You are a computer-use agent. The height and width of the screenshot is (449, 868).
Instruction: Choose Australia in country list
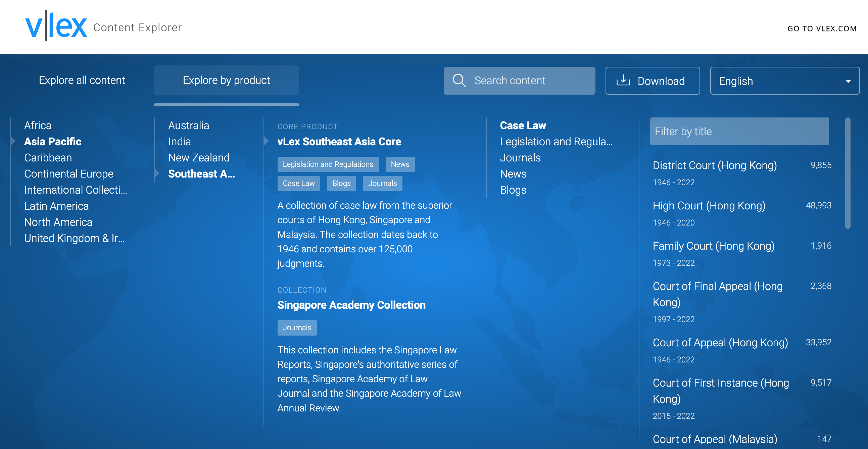(x=189, y=125)
